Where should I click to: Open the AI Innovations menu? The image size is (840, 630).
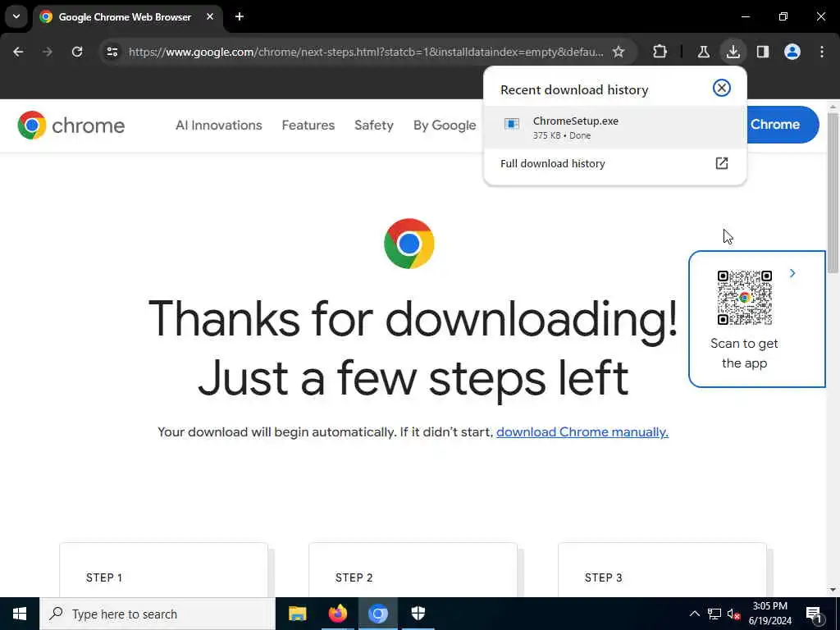(218, 126)
